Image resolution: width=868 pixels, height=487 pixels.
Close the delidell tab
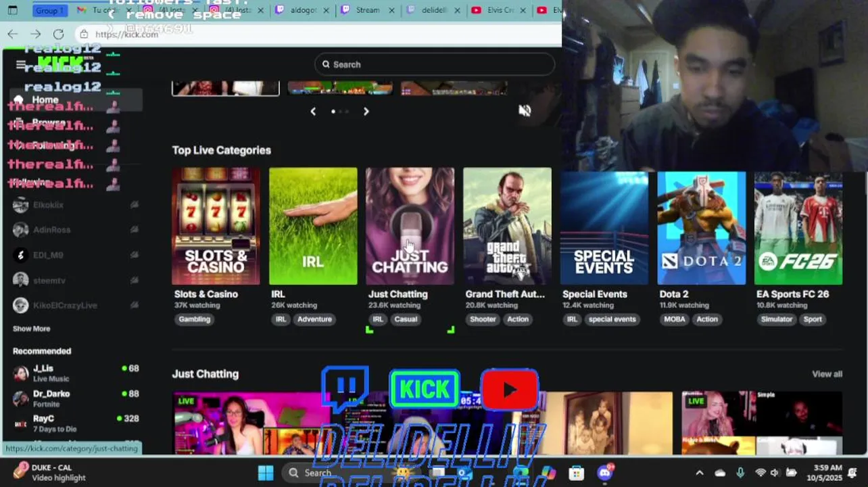click(x=457, y=10)
